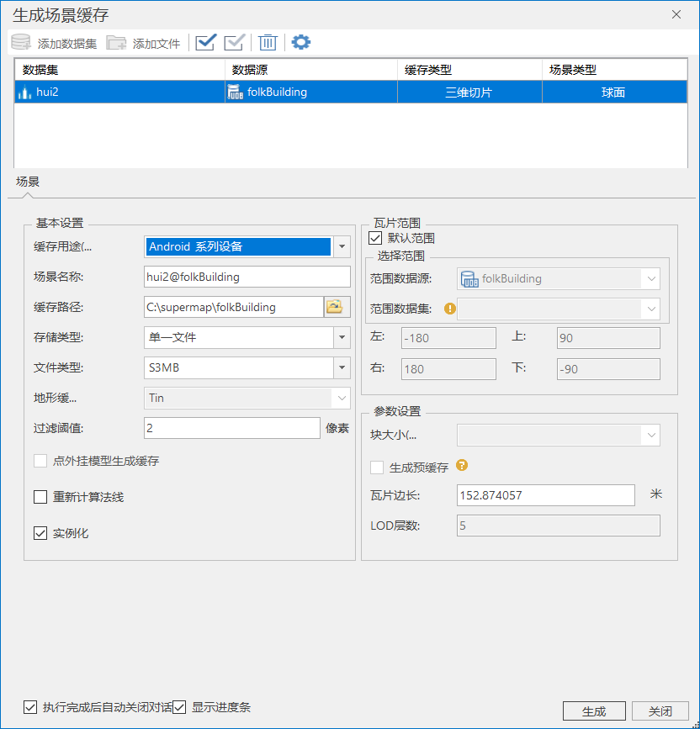Image resolution: width=700 pixels, height=729 pixels.
Task: Click the 生成 button
Action: click(594, 711)
